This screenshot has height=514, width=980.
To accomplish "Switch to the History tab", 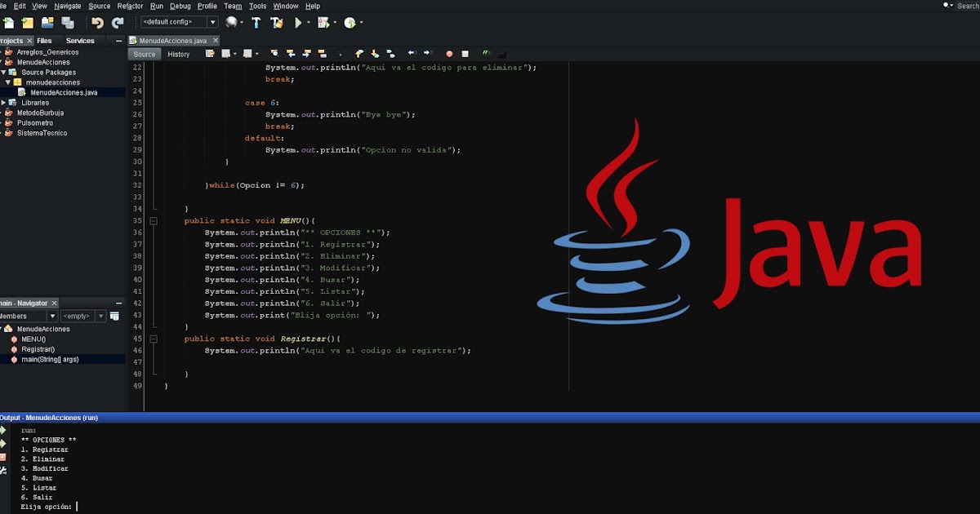I will 179,54.
